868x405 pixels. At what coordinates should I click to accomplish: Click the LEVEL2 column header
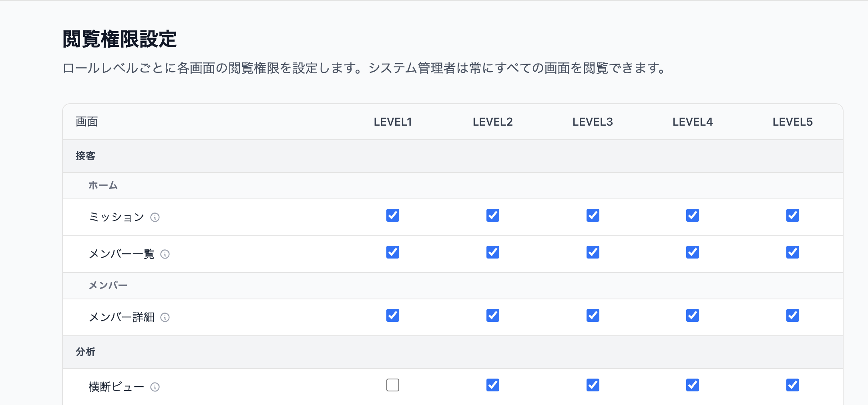coord(493,122)
